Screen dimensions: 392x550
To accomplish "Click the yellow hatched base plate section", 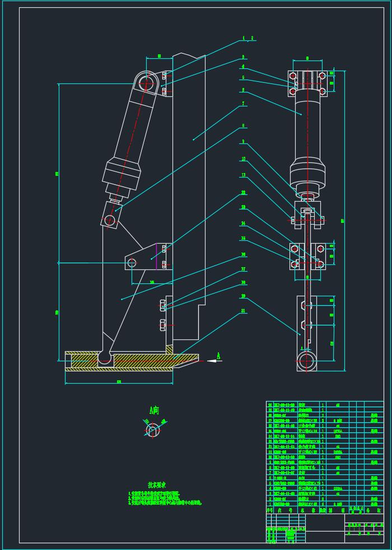I will (140, 360).
